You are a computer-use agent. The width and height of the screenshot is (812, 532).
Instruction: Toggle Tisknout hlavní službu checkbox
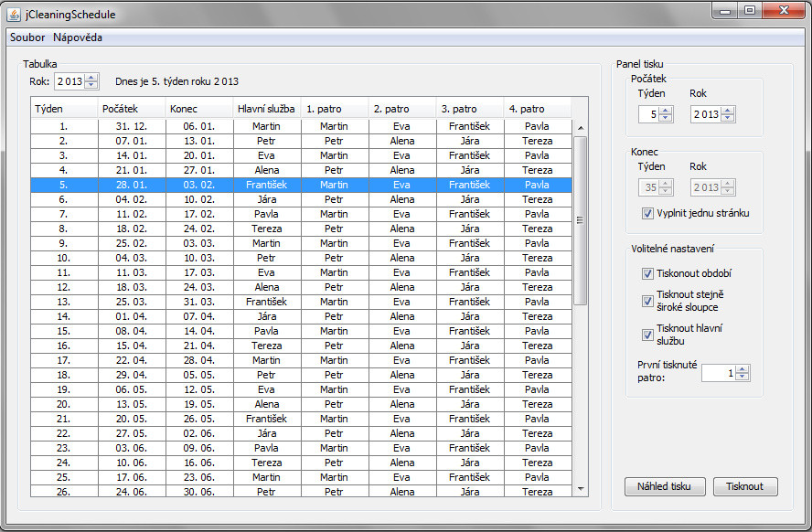tap(647, 335)
